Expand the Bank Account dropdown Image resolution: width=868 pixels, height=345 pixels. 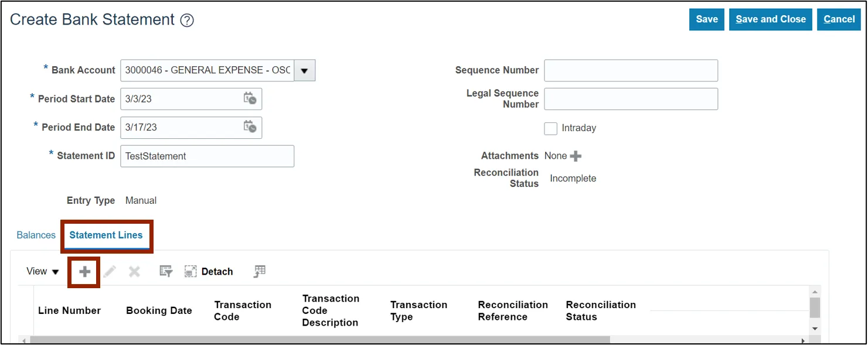coord(304,71)
